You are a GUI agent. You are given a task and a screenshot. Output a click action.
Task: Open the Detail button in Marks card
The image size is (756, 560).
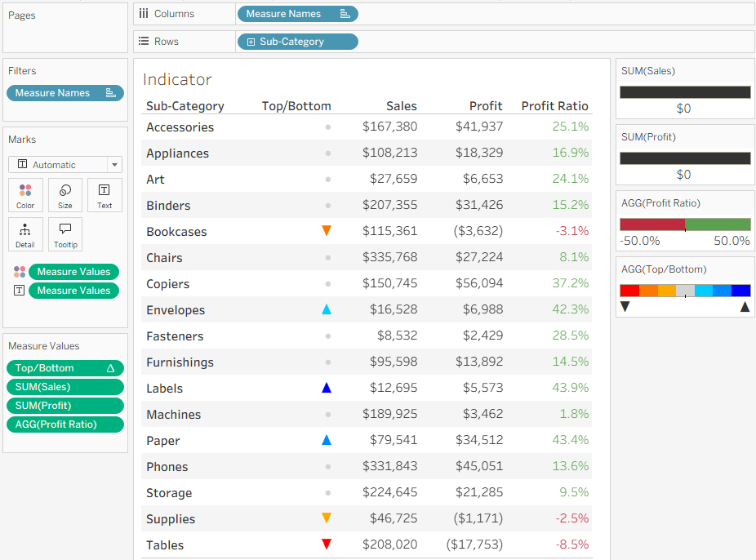25,234
